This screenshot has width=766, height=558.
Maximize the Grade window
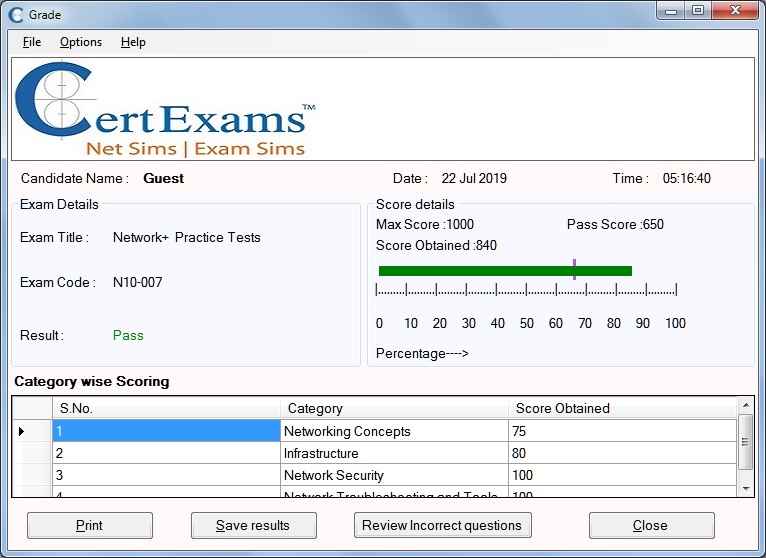(698, 11)
